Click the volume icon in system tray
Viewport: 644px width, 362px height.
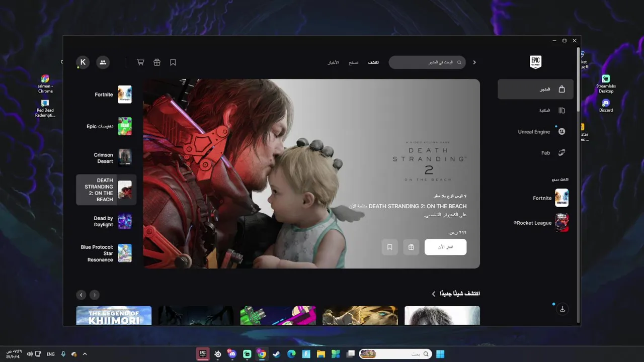[x=30, y=354]
